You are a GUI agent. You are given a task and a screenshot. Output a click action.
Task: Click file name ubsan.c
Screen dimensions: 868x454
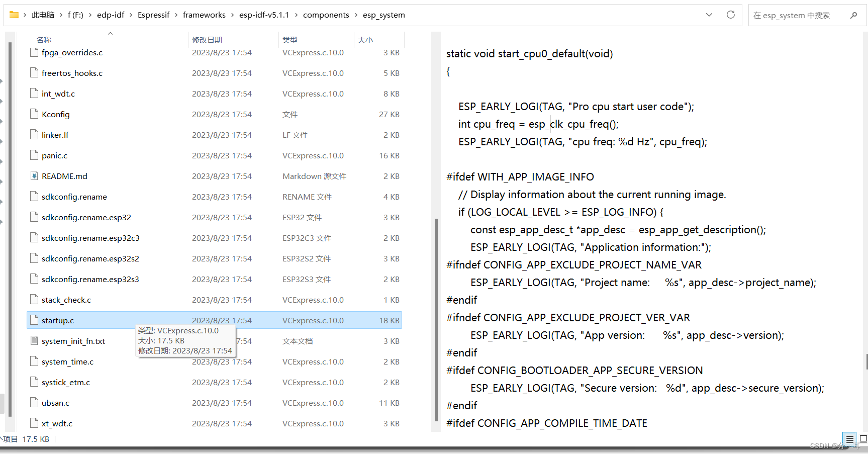tap(55, 403)
